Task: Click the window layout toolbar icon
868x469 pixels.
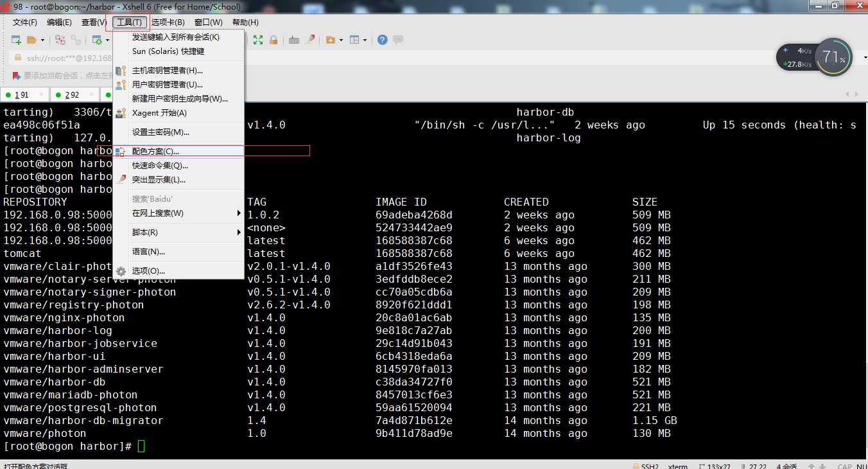Action: 354,40
